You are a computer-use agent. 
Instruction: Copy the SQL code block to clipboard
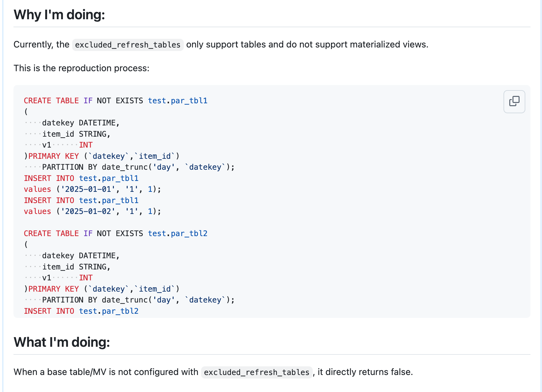coord(514,101)
